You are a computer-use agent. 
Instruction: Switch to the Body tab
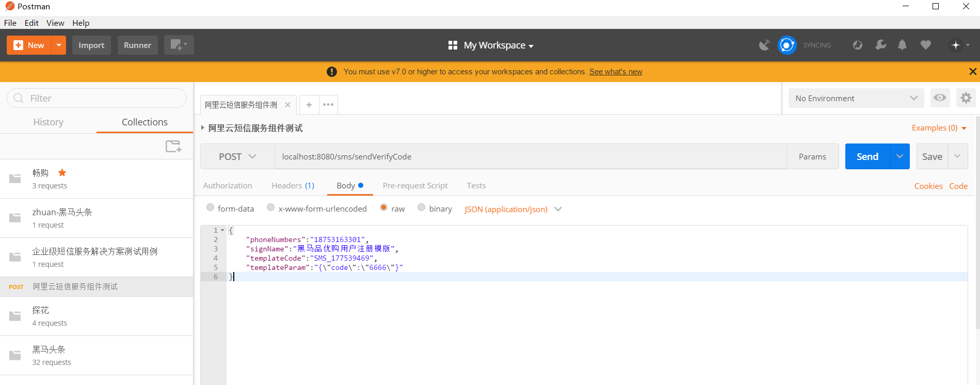tap(350, 186)
